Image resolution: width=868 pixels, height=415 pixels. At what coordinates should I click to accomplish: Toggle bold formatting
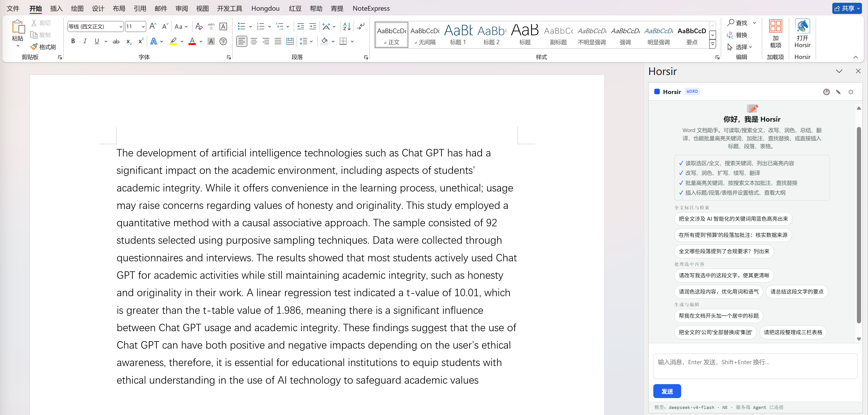coord(73,41)
